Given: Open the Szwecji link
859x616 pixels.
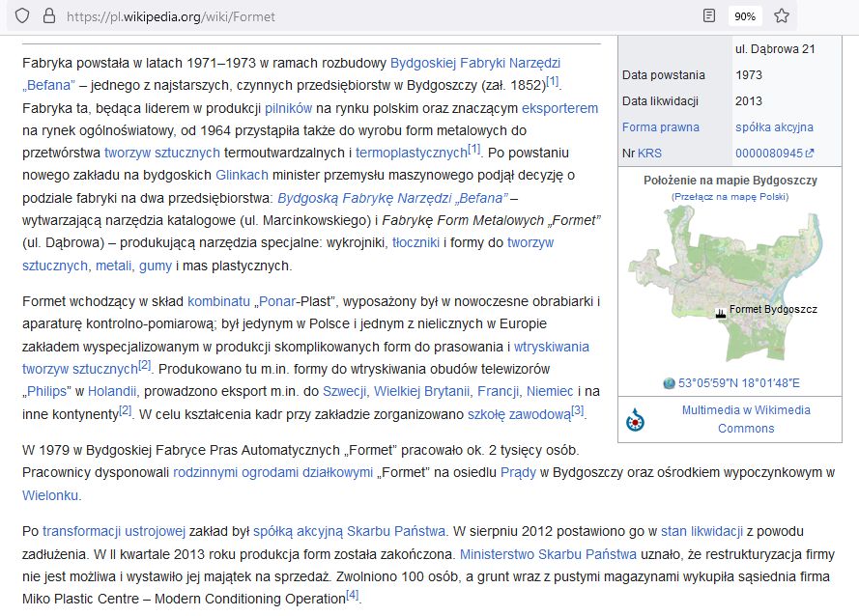Looking at the screenshot, I should (345, 391).
